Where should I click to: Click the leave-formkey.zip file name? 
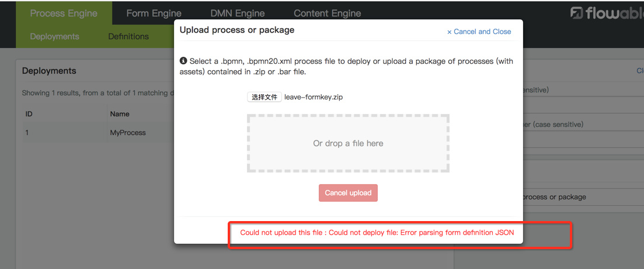[314, 97]
